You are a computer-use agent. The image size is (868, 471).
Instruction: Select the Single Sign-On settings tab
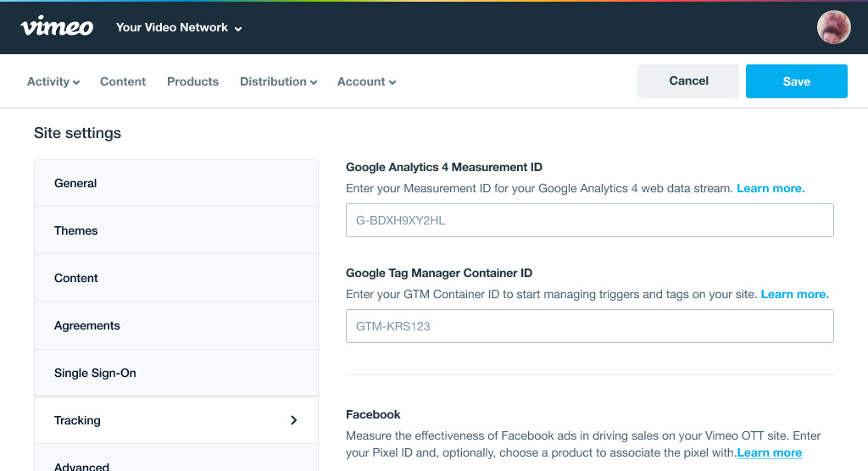point(176,373)
